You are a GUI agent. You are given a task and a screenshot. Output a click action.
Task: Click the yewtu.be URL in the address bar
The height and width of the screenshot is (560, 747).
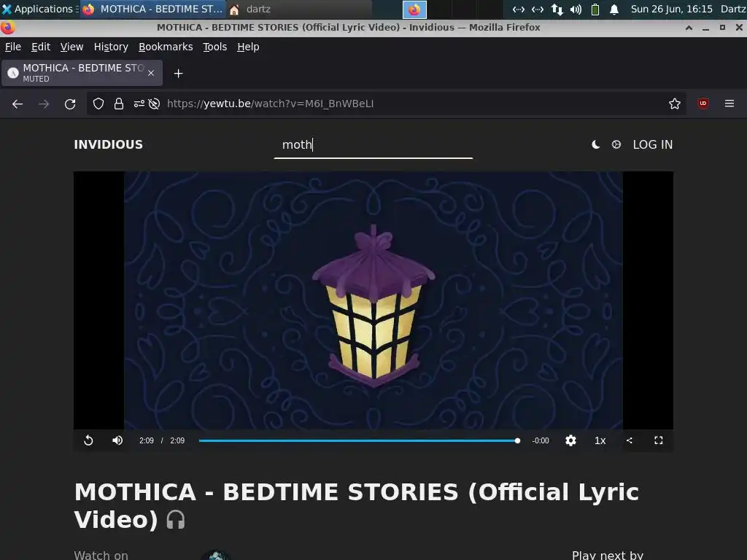(x=270, y=104)
